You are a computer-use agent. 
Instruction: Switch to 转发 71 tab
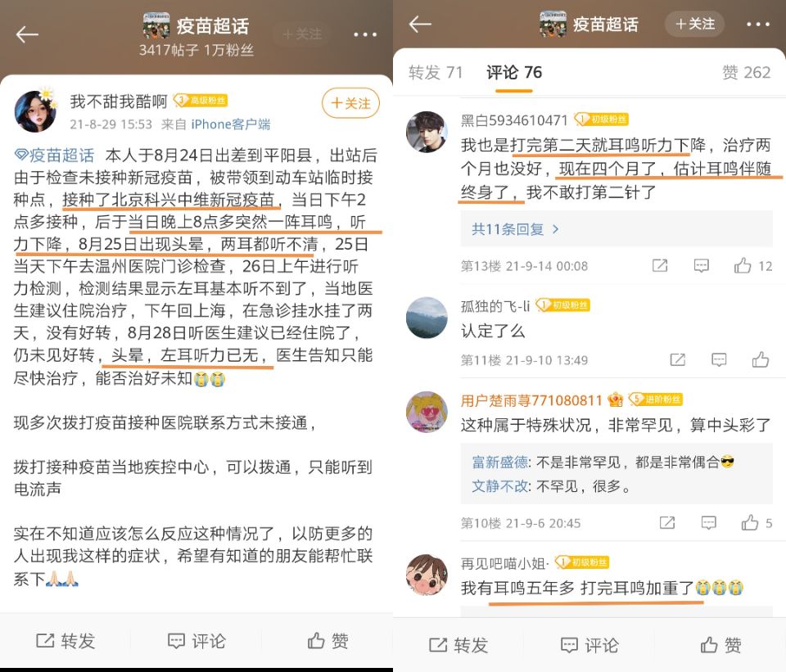coord(435,73)
